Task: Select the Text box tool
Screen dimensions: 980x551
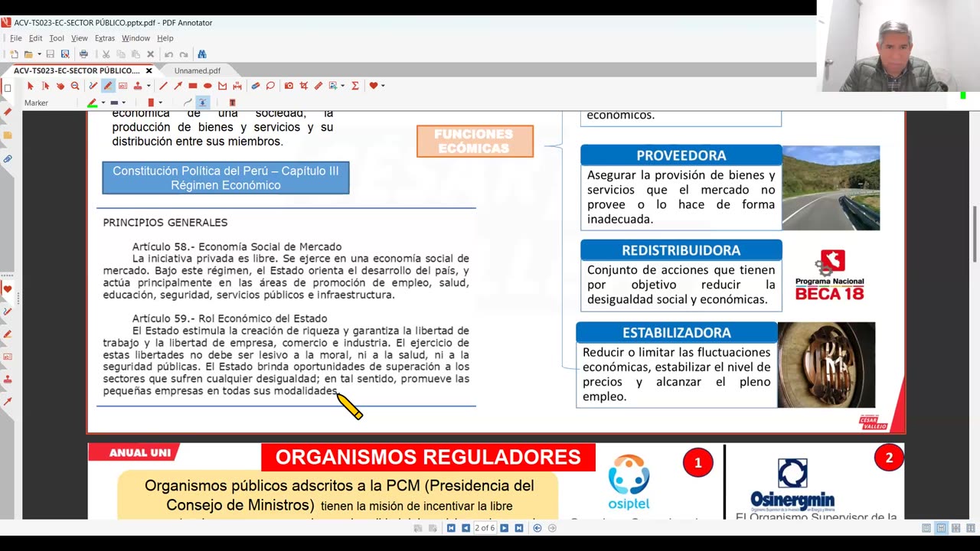Action: coord(122,86)
